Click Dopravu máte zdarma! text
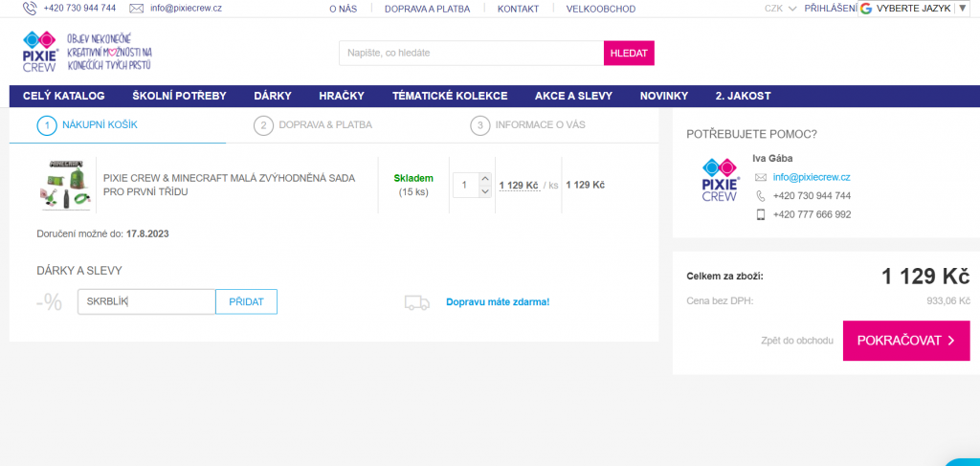This screenshot has height=466, width=980. tap(498, 302)
